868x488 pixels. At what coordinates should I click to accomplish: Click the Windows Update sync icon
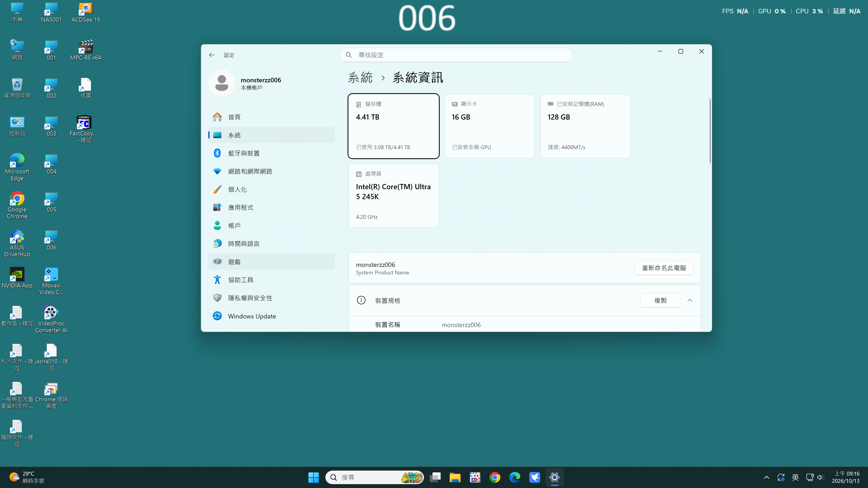pyautogui.click(x=217, y=316)
